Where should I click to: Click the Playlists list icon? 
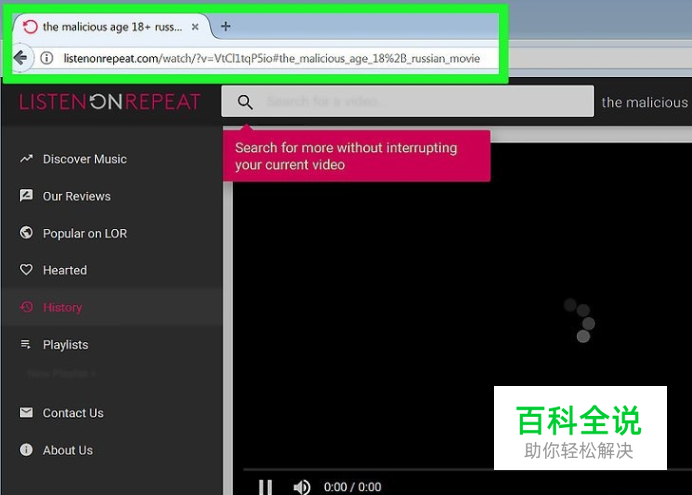(26, 344)
